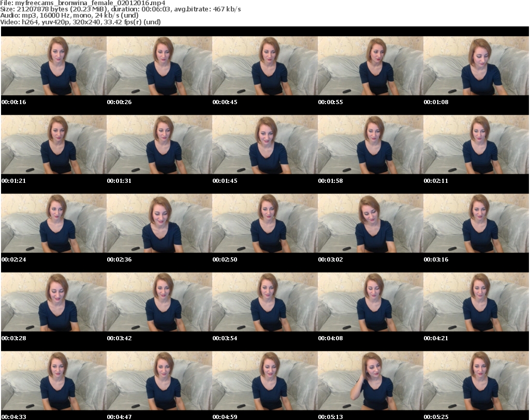Click the Audio mp3 info line
The height and width of the screenshot is (420, 530).
pyautogui.click(x=69, y=15)
